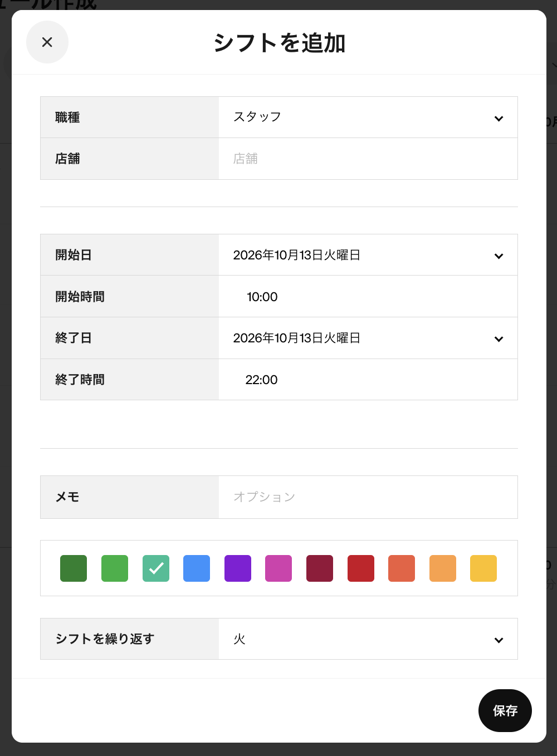Open the 開始日 date dropdown
557x756 pixels.
pos(368,255)
